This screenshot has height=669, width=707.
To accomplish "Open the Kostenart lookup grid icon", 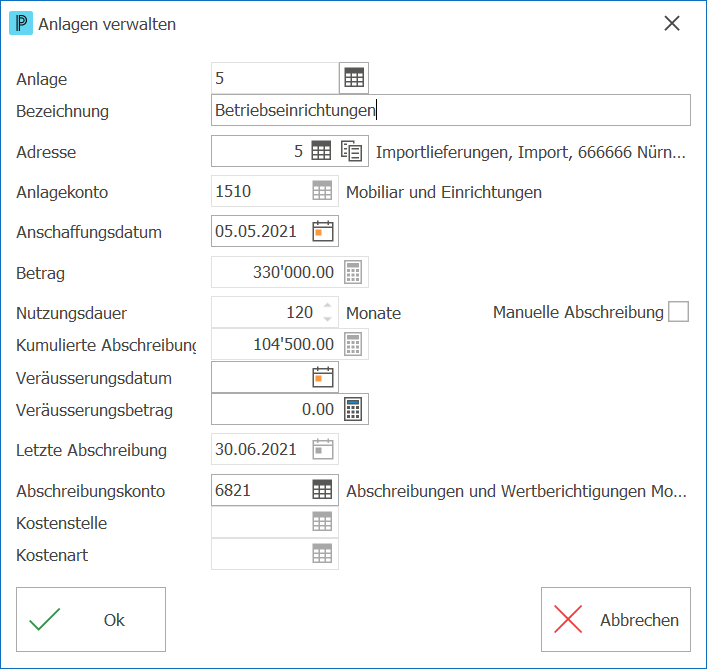I will 322,554.
